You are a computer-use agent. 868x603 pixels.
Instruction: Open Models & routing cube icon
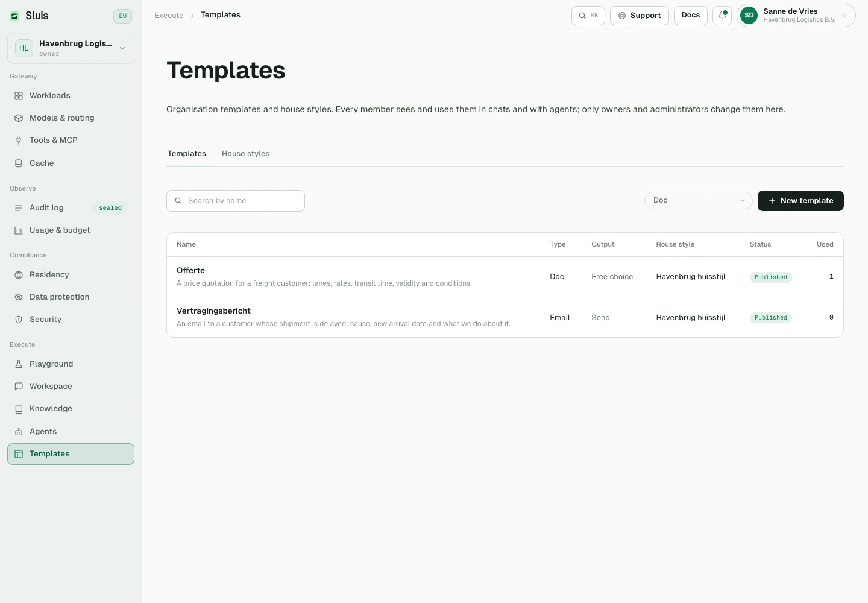[x=19, y=118]
